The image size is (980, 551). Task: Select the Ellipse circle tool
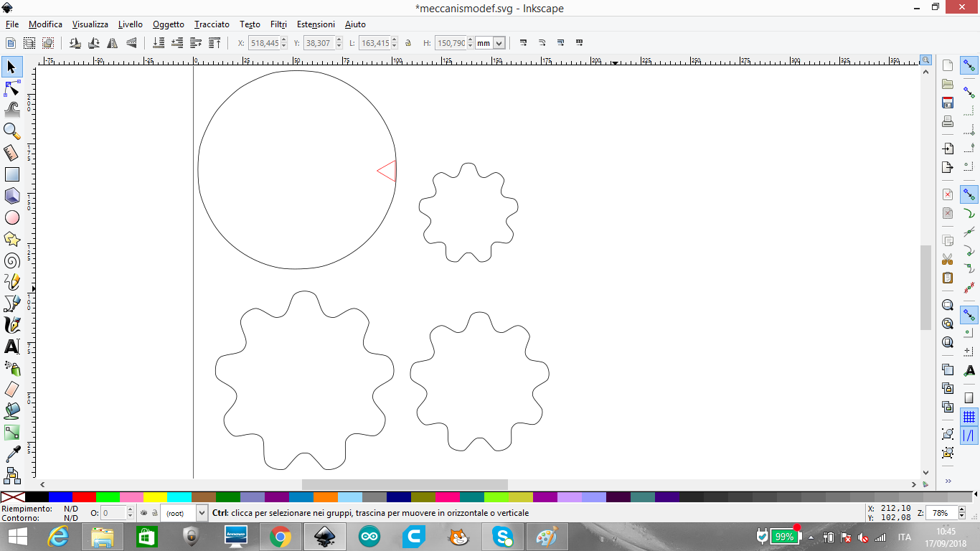(11, 217)
